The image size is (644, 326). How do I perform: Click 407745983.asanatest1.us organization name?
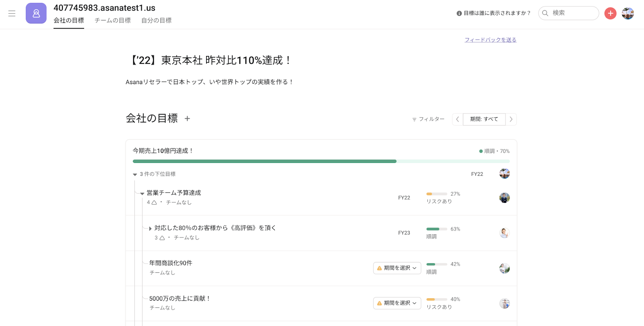click(x=104, y=8)
